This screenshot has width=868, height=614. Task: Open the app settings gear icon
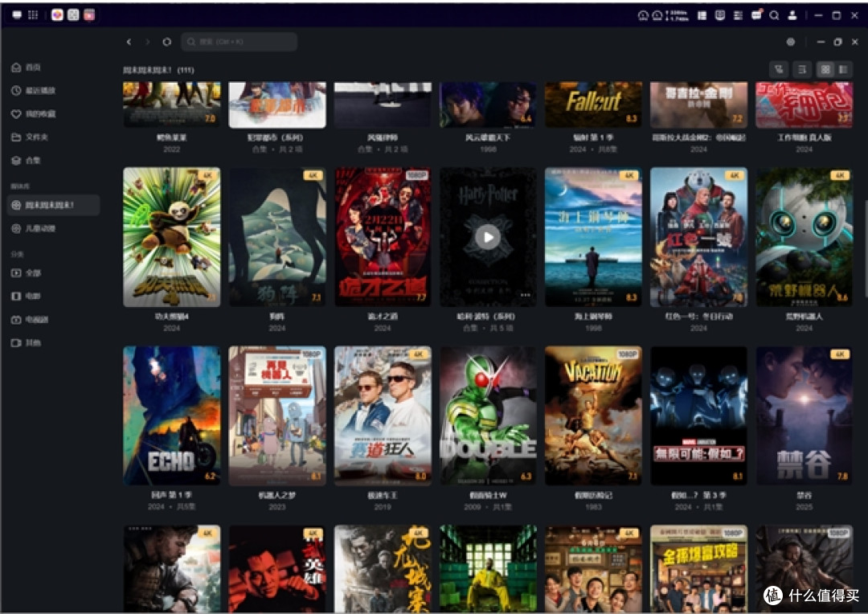(x=791, y=42)
